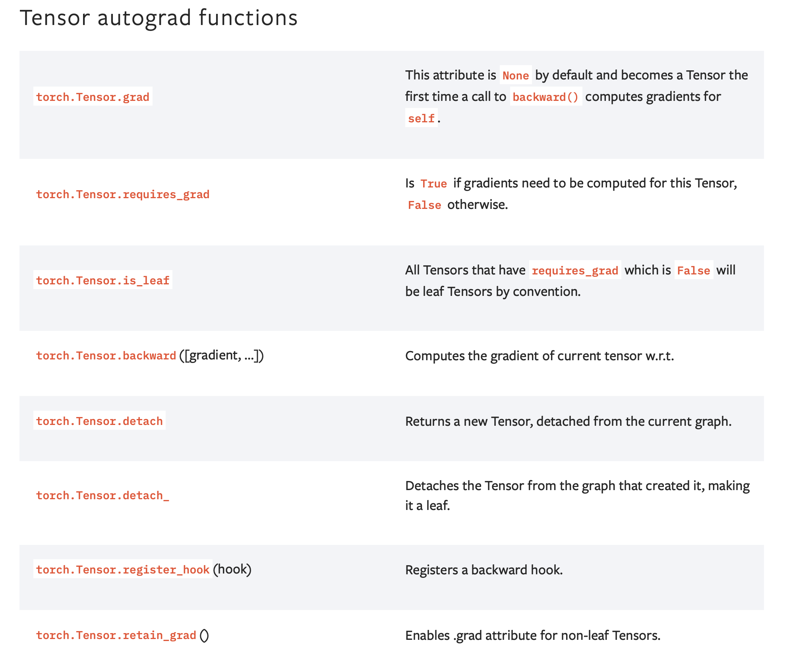Open the torch.Tensor.grad link

(93, 97)
